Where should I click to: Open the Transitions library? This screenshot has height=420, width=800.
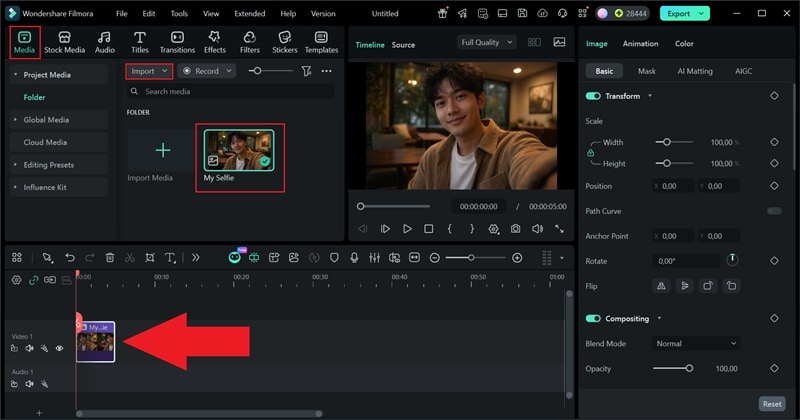click(x=177, y=42)
